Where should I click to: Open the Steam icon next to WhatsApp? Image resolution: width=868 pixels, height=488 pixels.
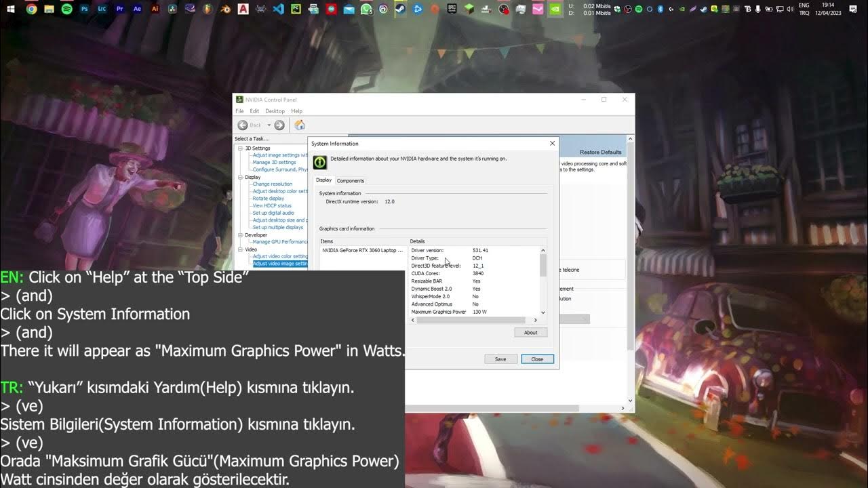pyautogui.click(x=400, y=9)
